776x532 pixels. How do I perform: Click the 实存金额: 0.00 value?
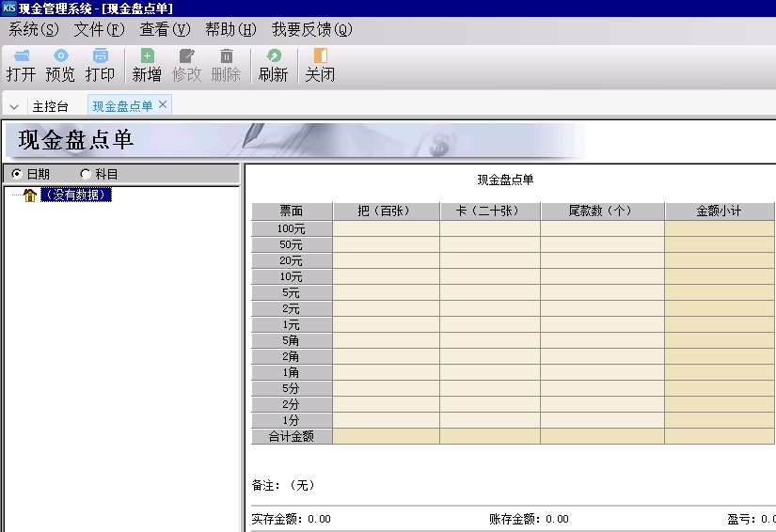pos(291,519)
